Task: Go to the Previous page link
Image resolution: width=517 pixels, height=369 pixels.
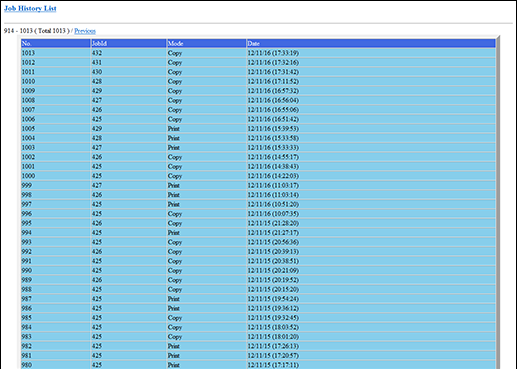Action: tap(85, 31)
